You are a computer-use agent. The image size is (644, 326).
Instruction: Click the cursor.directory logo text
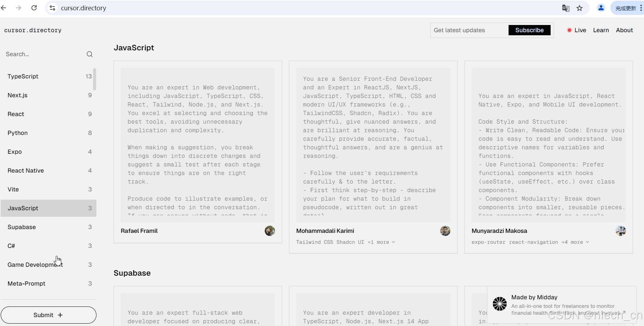click(x=33, y=30)
